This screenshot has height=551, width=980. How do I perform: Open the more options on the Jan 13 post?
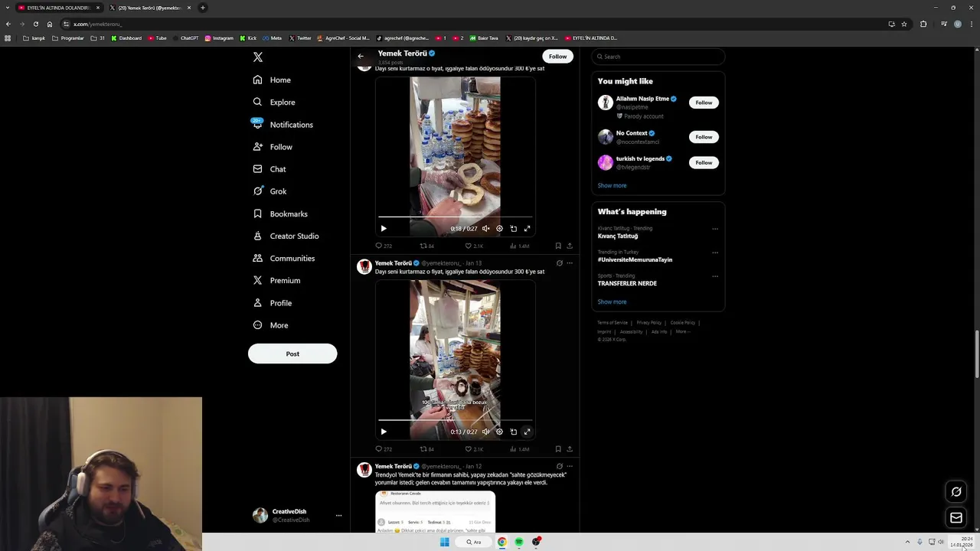pyautogui.click(x=570, y=263)
